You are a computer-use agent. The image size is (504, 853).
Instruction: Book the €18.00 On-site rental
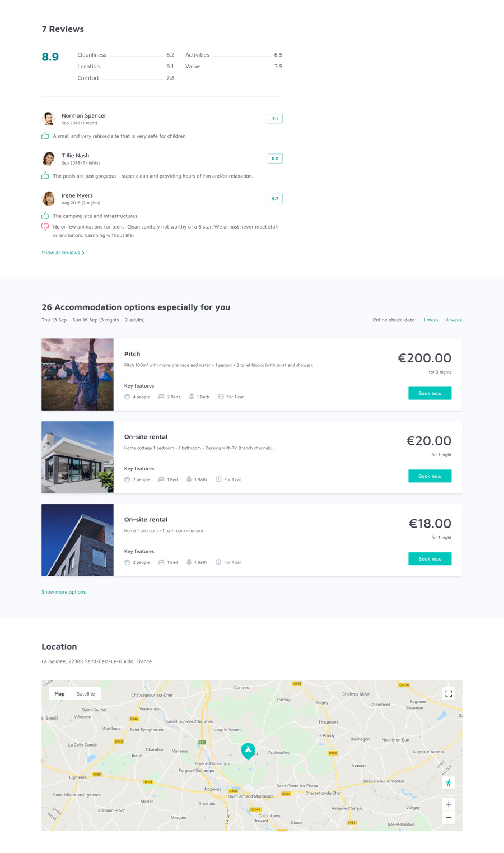tap(430, 559)
